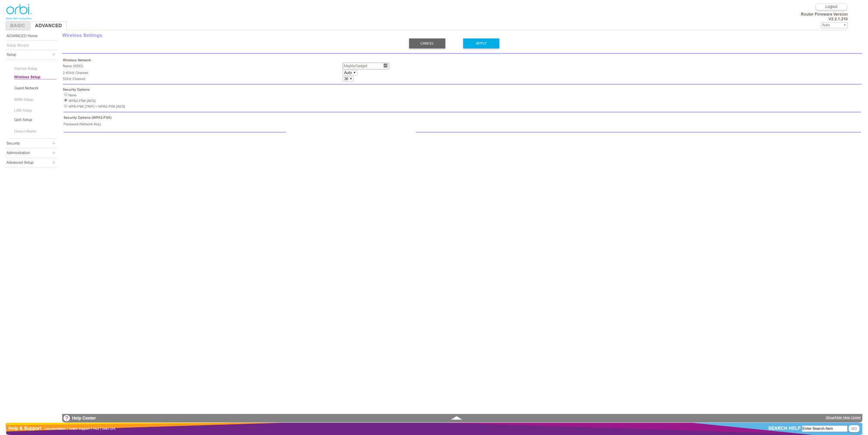This screenshot has height=435, width=868.
Task: Open the language Auto dropdown under firmware version
Action: pyautogui.click(x=834, y=25)
